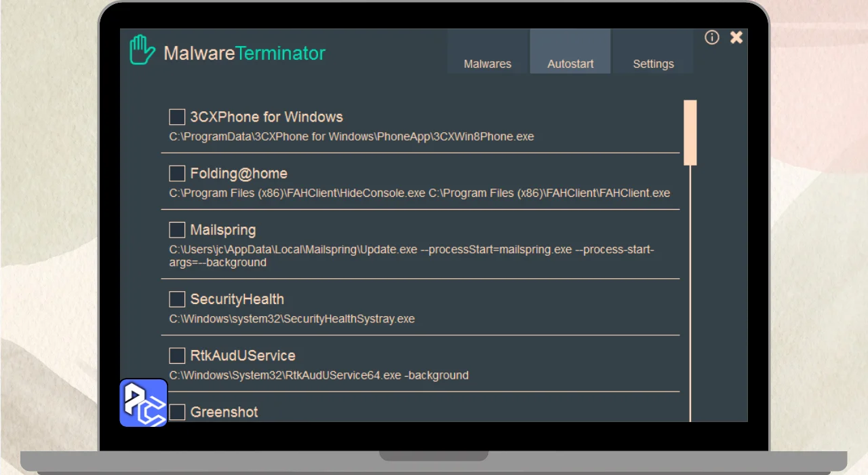Click the SecurityHealth entry name
This screenshot has height=475, width=868.
point(237,299)
